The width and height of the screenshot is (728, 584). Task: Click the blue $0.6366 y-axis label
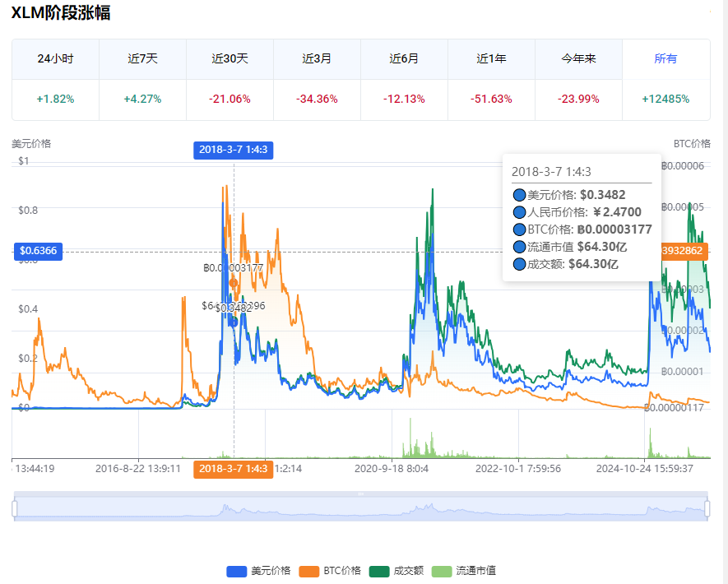pos(39,251)
